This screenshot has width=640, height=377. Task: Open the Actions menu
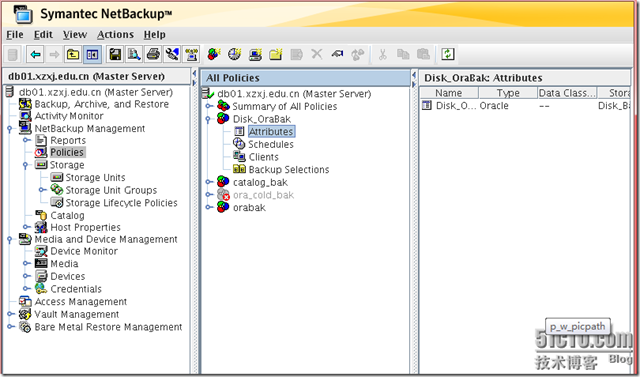coord(115,35)
